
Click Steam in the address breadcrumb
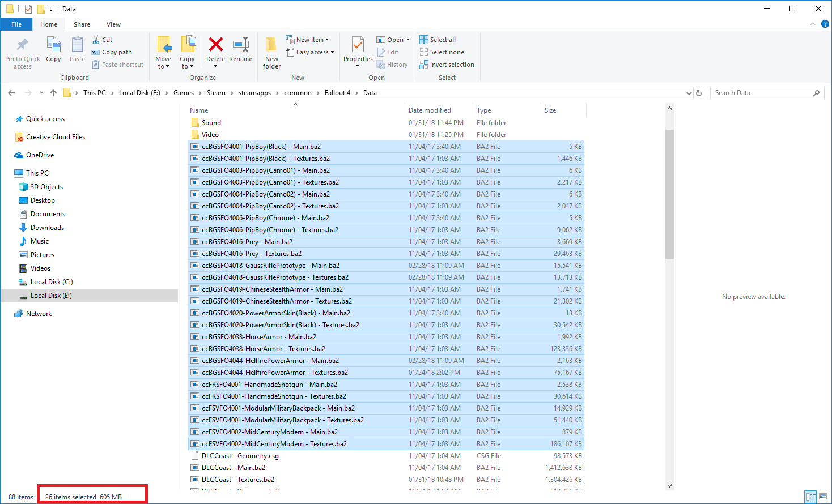216,93
